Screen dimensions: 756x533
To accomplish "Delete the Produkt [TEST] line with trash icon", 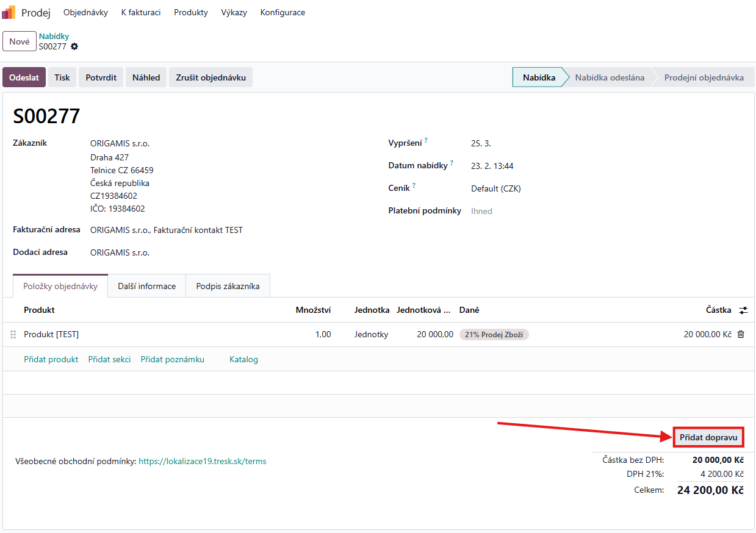I will pos(741,334).
